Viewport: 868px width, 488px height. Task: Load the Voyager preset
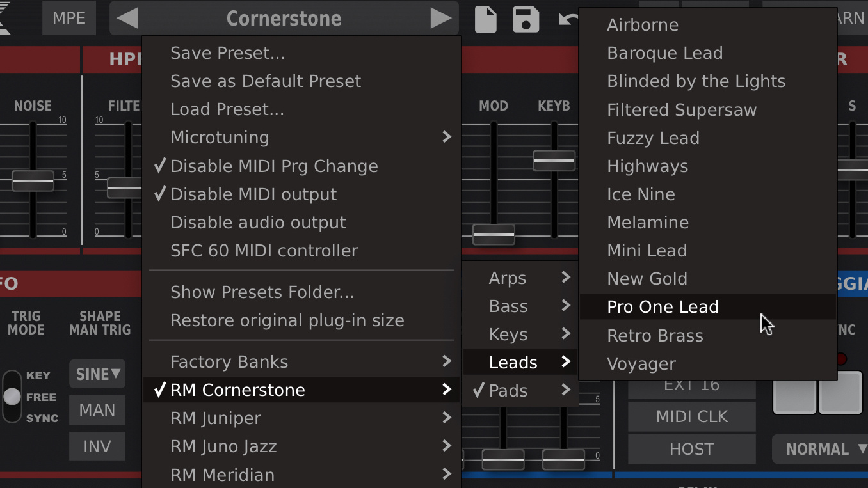[x=708, y=364]
